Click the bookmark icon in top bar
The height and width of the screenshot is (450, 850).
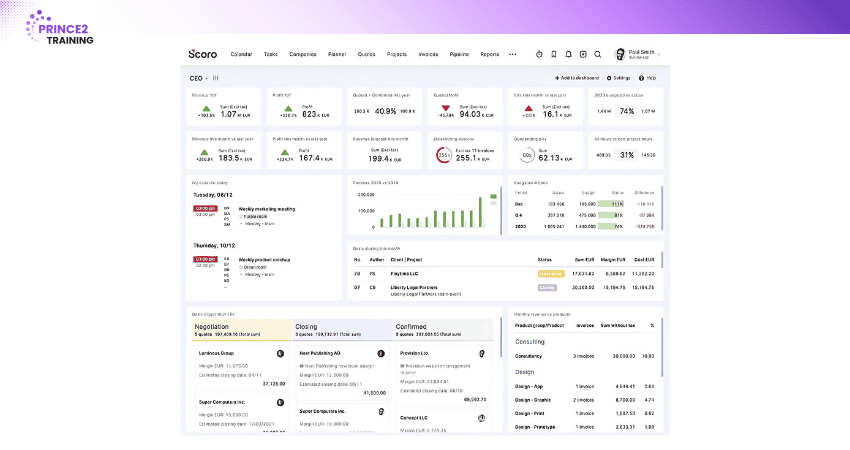tap(553, 54)
